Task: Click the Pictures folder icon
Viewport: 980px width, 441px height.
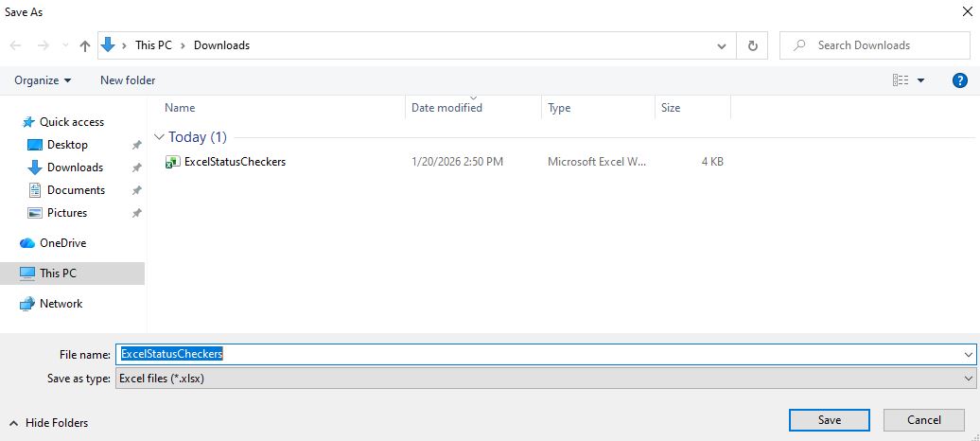Action: coord(35,213)
